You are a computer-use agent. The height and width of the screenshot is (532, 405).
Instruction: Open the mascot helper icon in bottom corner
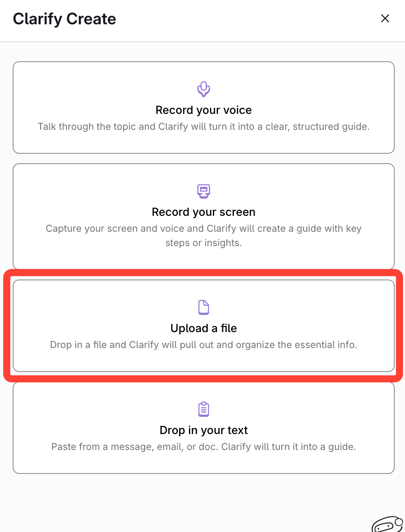(x=387, y=524)
